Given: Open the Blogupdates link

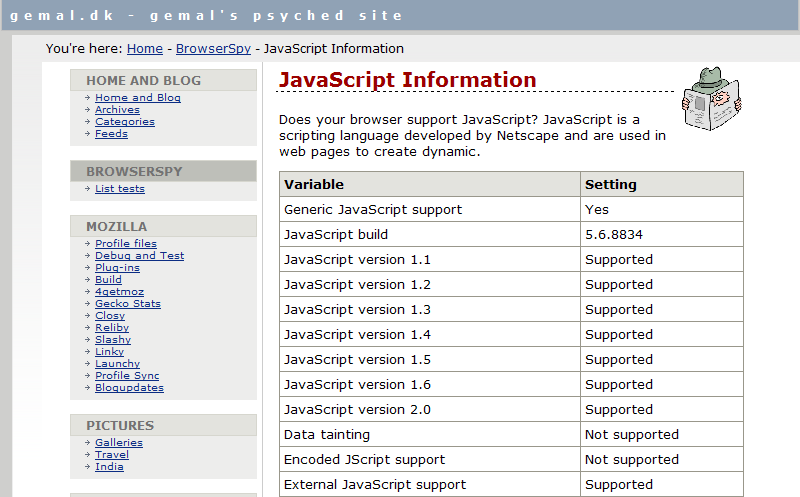Looking at the screenshot, I should pos(129,387).
